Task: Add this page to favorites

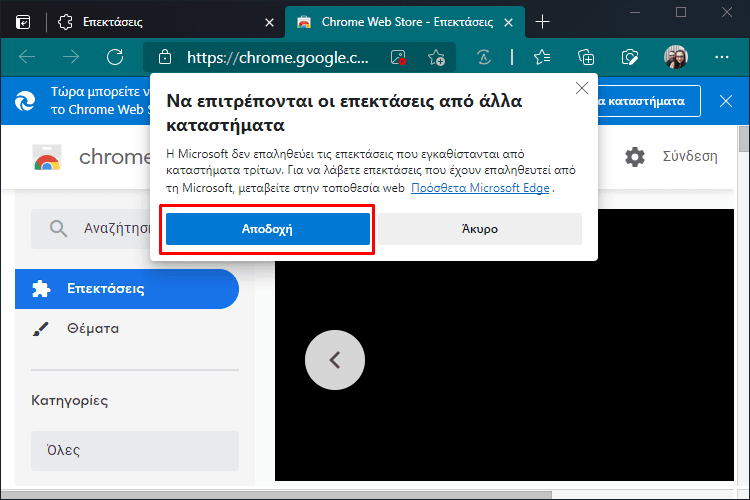Action: 436,58
